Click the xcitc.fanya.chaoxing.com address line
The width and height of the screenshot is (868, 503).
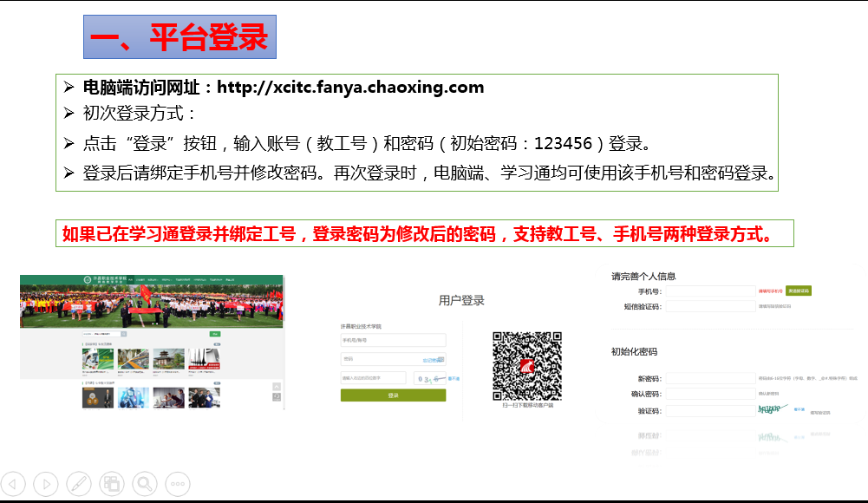click(x=284, y=88)
